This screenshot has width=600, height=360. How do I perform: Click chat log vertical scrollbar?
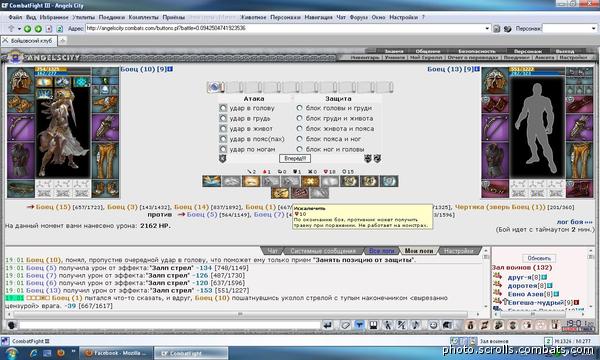(x=486, y=279)
